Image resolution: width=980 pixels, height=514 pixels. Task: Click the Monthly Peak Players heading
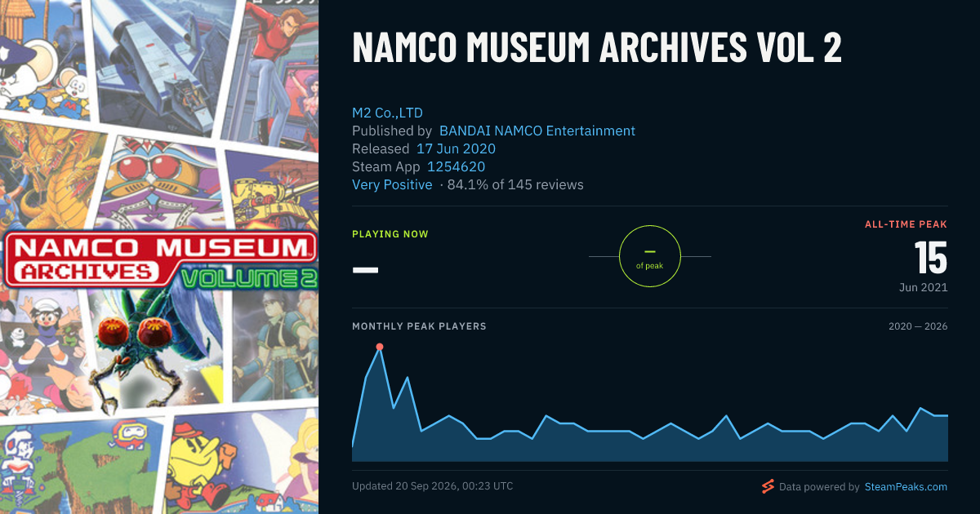tap(419, 326)
